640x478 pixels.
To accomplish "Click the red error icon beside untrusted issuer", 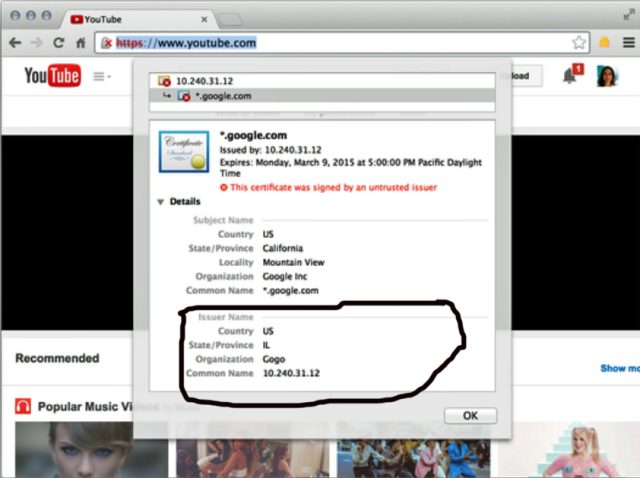I will pyautogui.click(x=224, y=187).
